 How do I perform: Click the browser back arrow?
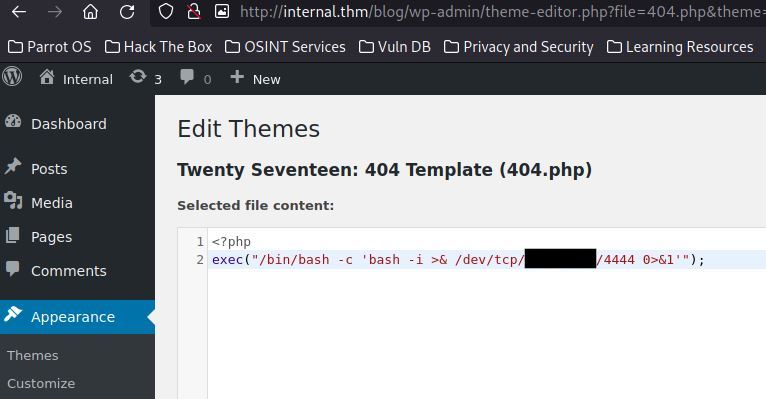point(19,12)
